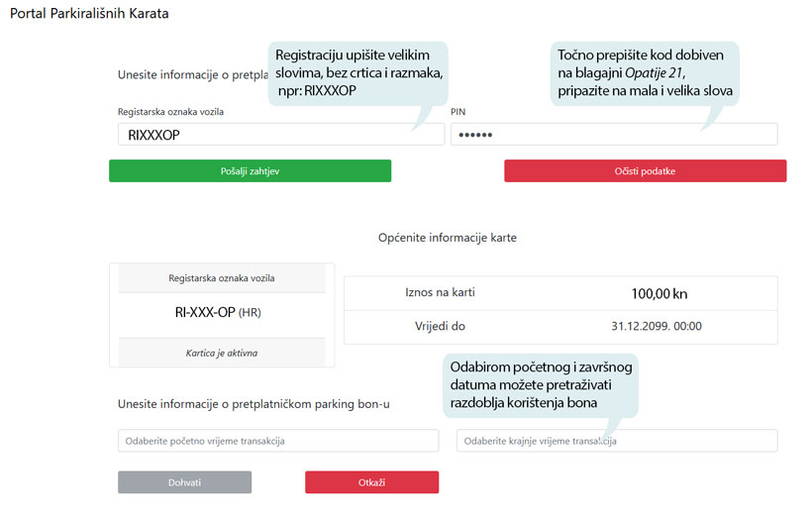Click the Portal Parkirališnih Karata page title
This screenshot has width=812, height=520.
click(x=89, y=14)
